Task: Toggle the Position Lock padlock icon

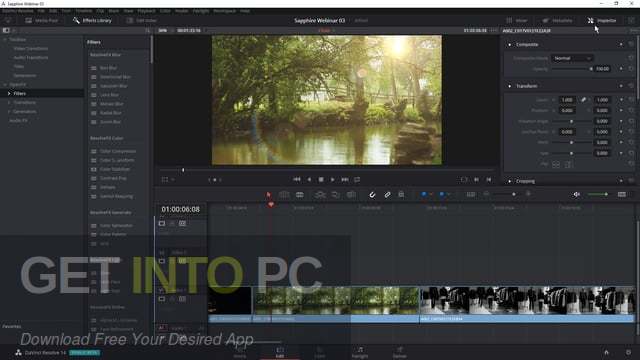Action: tap(401, 195)
